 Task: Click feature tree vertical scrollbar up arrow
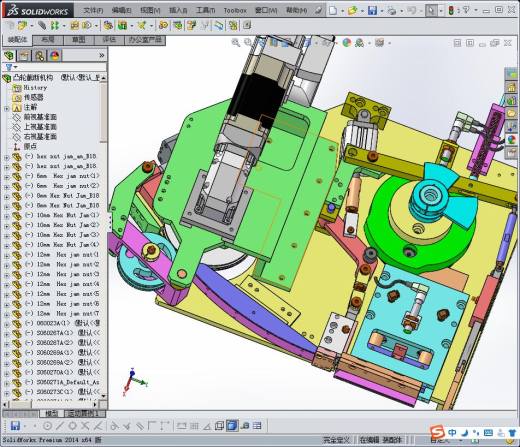click(x=104, y=78)
